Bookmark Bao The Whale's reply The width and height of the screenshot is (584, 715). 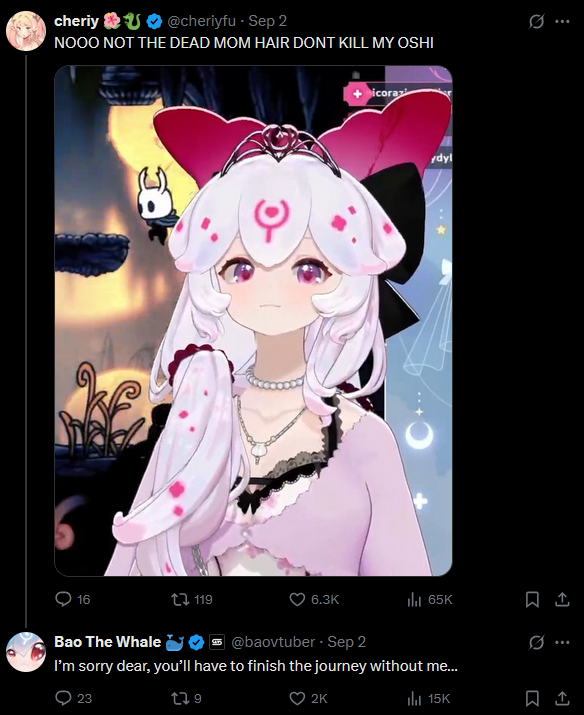pos(532,698)
